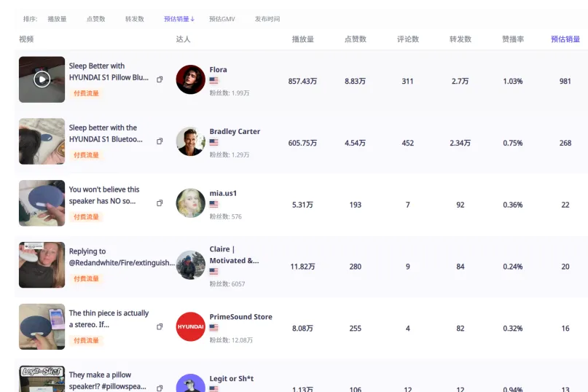Click Claire's profile avatar picture
Screen dimensions: 588x392
190,265
